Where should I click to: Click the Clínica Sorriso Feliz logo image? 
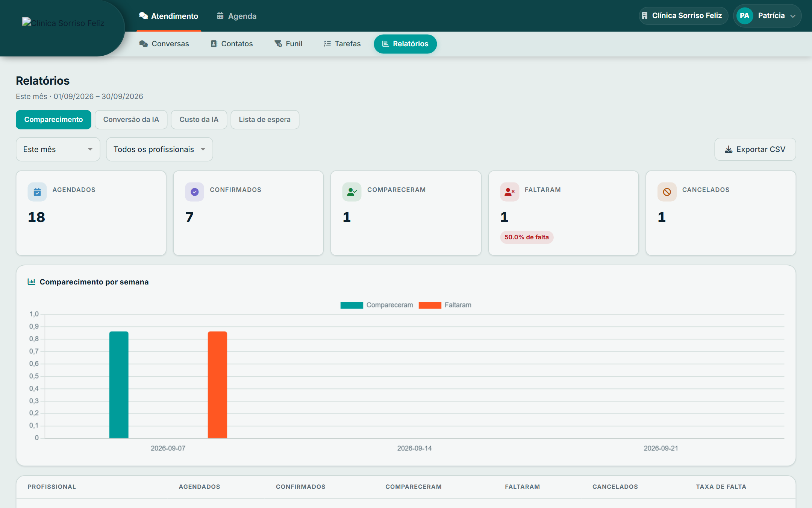[x=63, y=23]
